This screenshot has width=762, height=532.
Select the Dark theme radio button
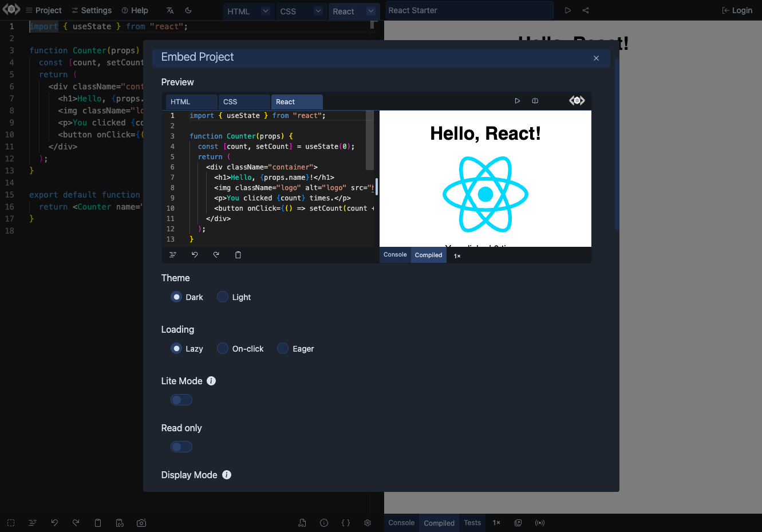click(176, 297)
